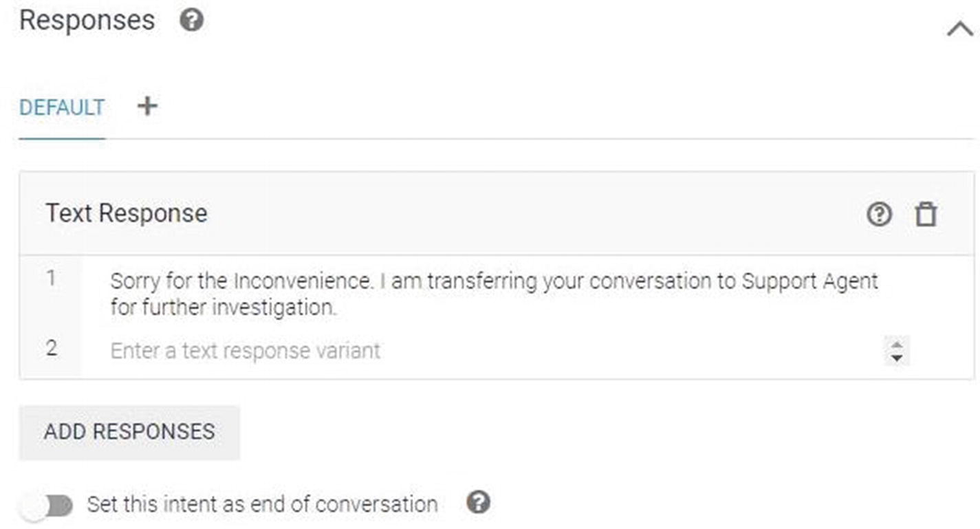Open the Responses section help icon

[x=191, y=20]
